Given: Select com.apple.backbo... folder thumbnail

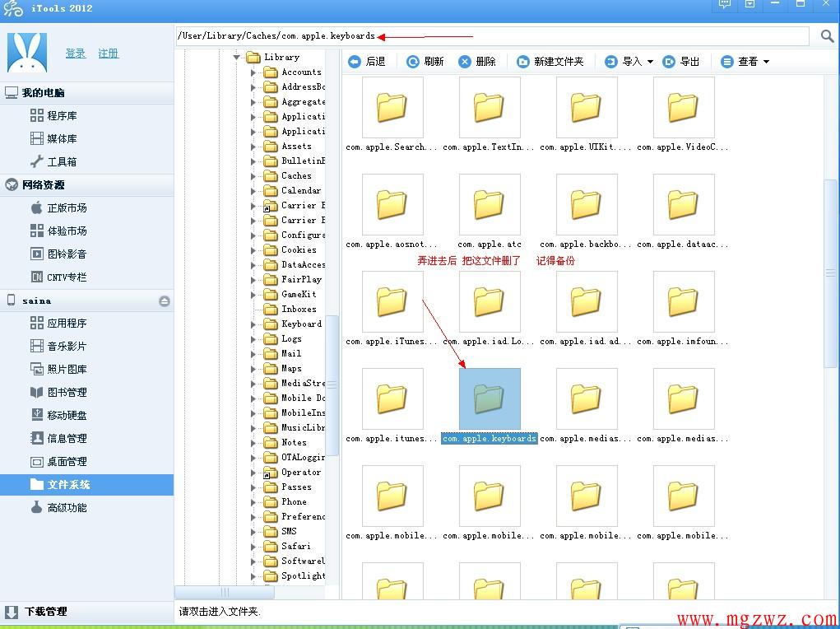Looking at the screenshot, I should 587,205.
